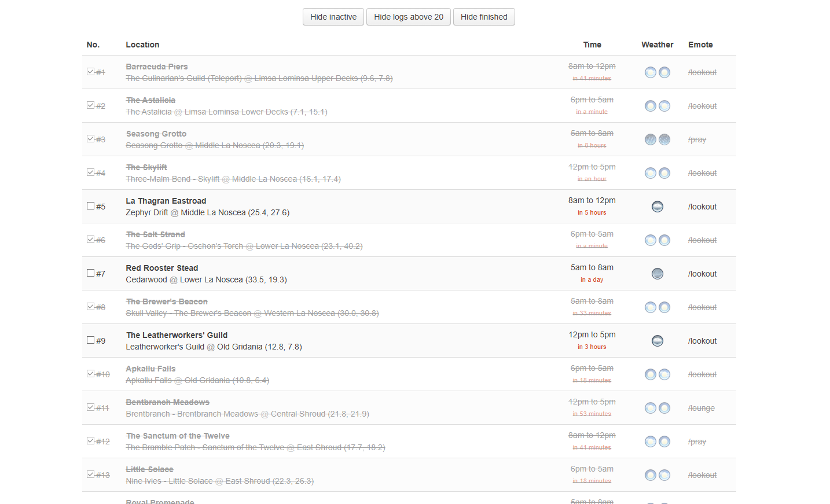The image size is (830, 504).
Task: Click the left weather icon for The Skylift
Action: point(651,173)
